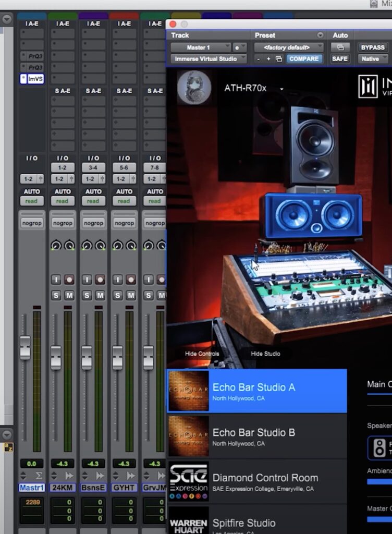Image resolution: width=392 pixels, height=534 pixels.
Task: Click the Mastr1 volume fader handle
Action: click(25, 348)
